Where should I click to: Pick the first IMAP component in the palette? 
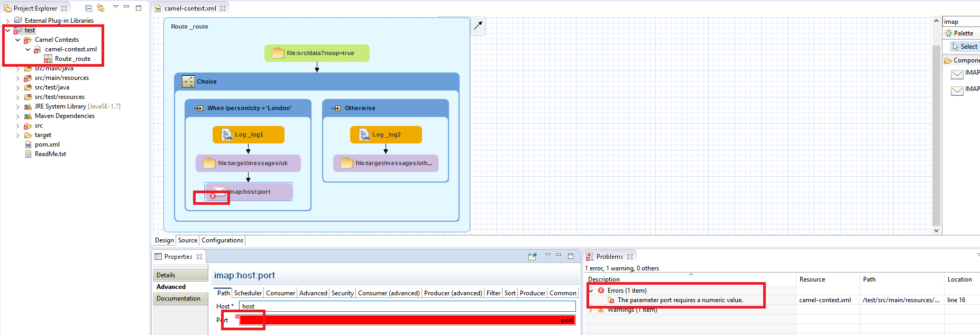957,74
